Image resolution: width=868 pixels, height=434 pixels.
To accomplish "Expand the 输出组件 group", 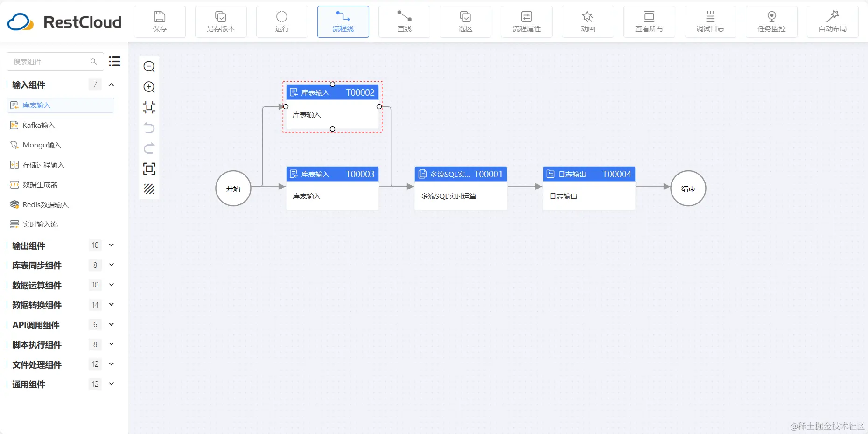I will (x=112, y=245).
